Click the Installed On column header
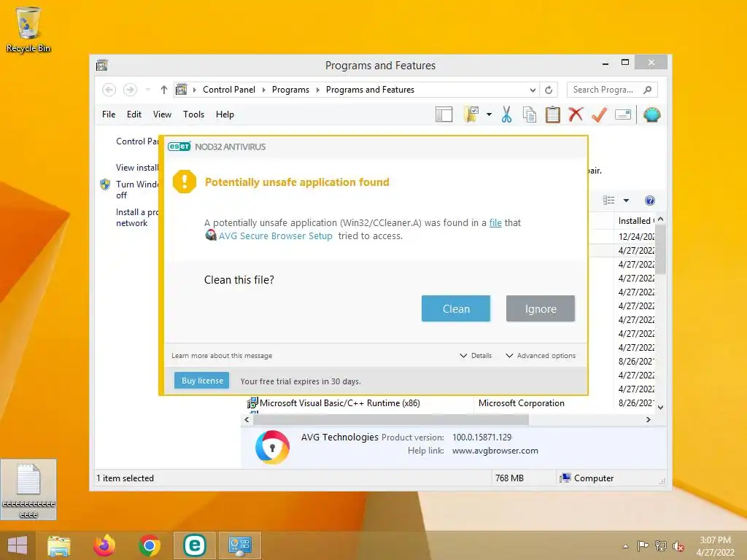Screen dimensions: 747x560 click(x=635, y=220)
